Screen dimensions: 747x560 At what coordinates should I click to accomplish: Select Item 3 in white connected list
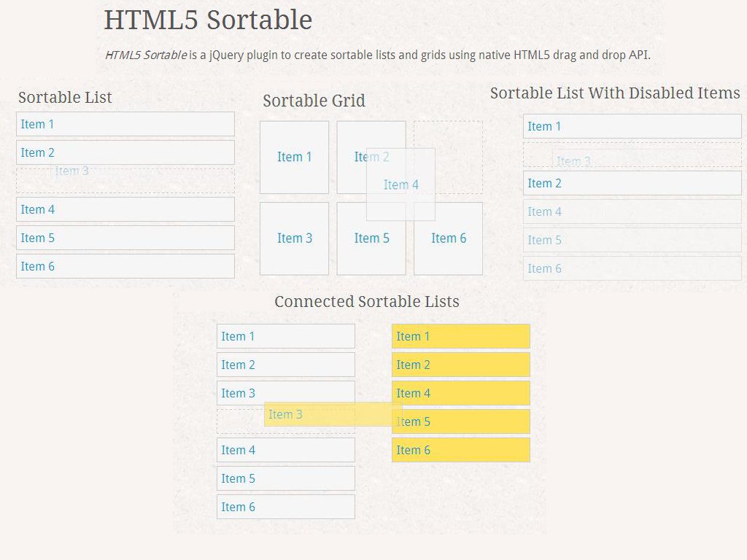286,392
